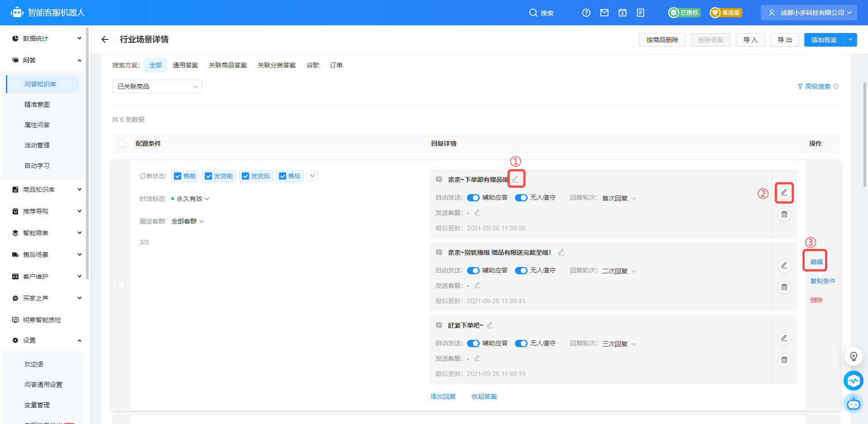This screenshot has width=868, height=424.
Task: Click round edit button for 二次回复 answer
Action: [x=784, y=265]
